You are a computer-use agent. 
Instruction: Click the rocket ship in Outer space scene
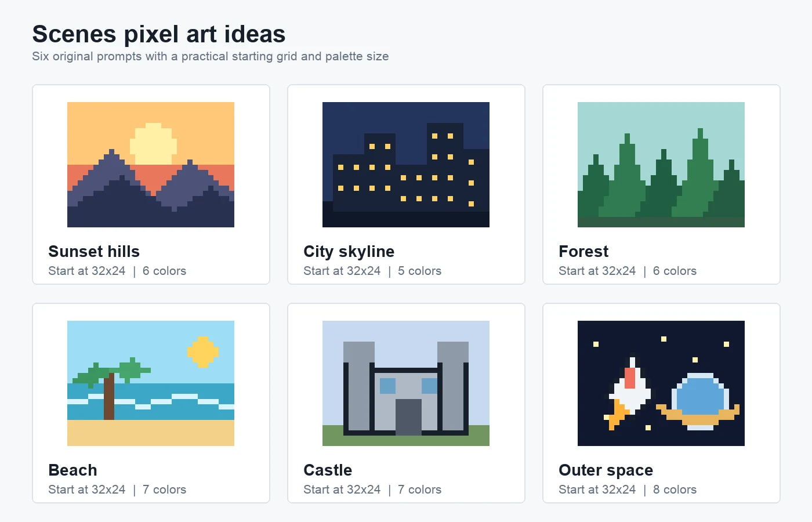click(x=628, y=391)
